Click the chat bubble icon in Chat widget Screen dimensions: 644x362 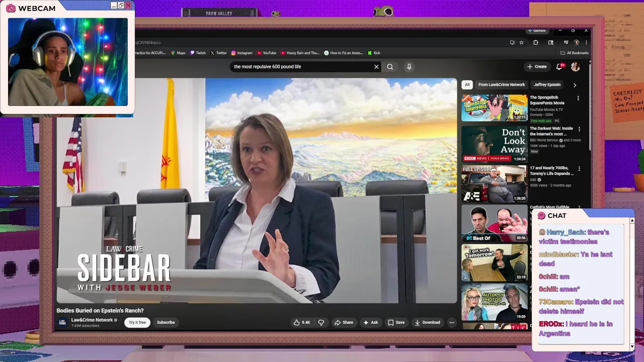[x=541, y=216]
